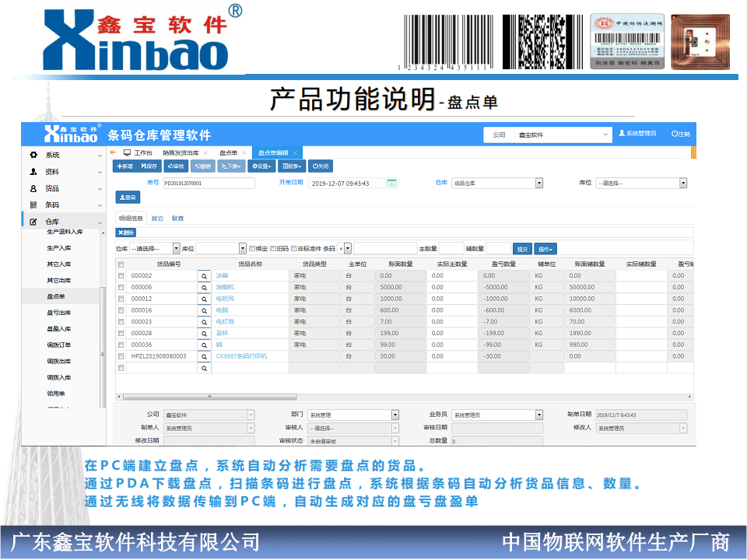Viewport: 747px width, 560px height.
Task: Open the 部门 dropdown
Action: (x=353, y=415)
